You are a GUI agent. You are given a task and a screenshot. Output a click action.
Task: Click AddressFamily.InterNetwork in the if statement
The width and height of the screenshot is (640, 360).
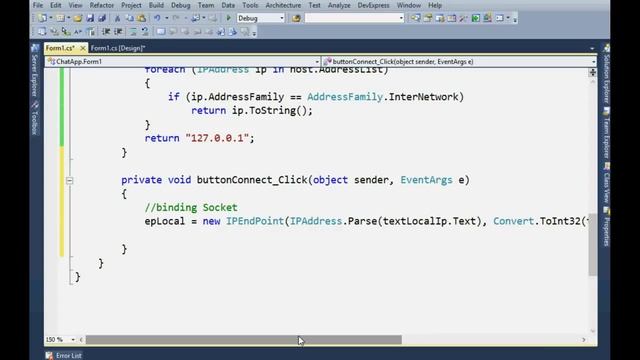tap(383, 97)
